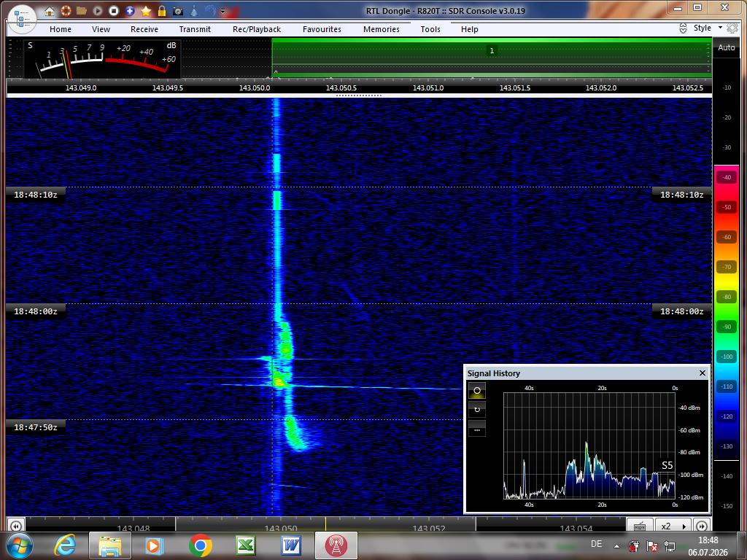Click the stop button in quick access toolbar
The height and width of the screenshot is (560, 747).
point(114,10)
